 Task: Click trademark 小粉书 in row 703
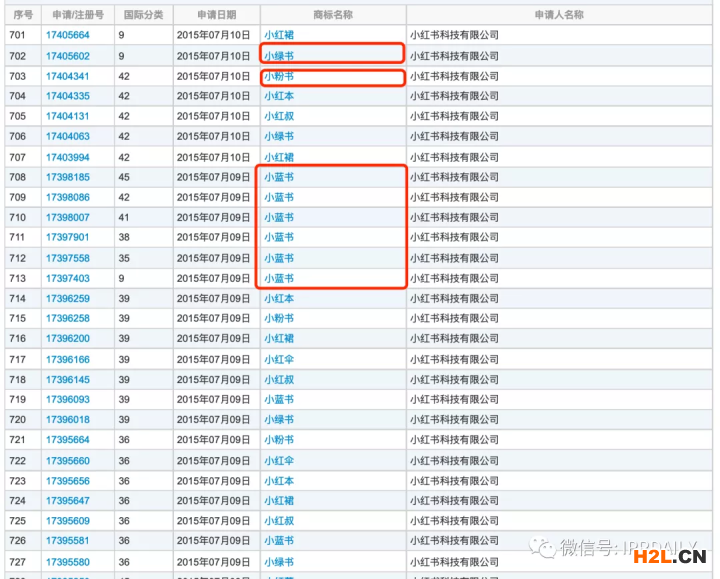[279, 76]
